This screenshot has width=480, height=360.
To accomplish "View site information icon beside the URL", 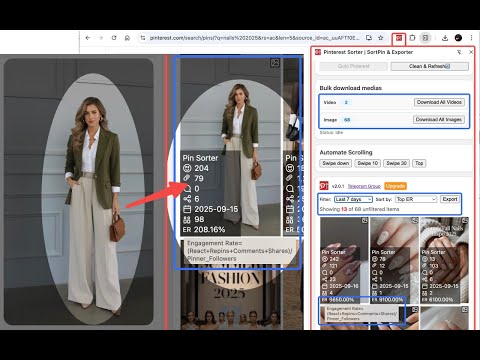I will [143, 38].
